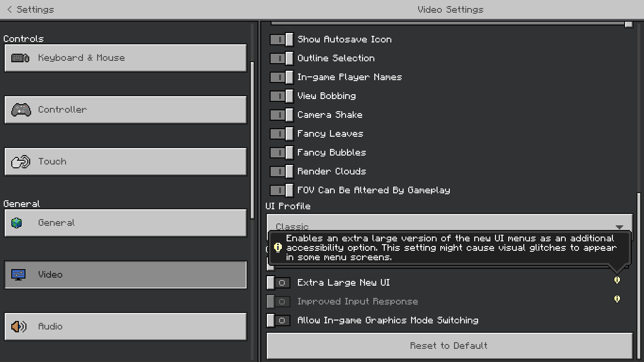Screen dimensions: 644x362
Task: Enable the Extra Large New UI toggle
Action: coord(278,283)
